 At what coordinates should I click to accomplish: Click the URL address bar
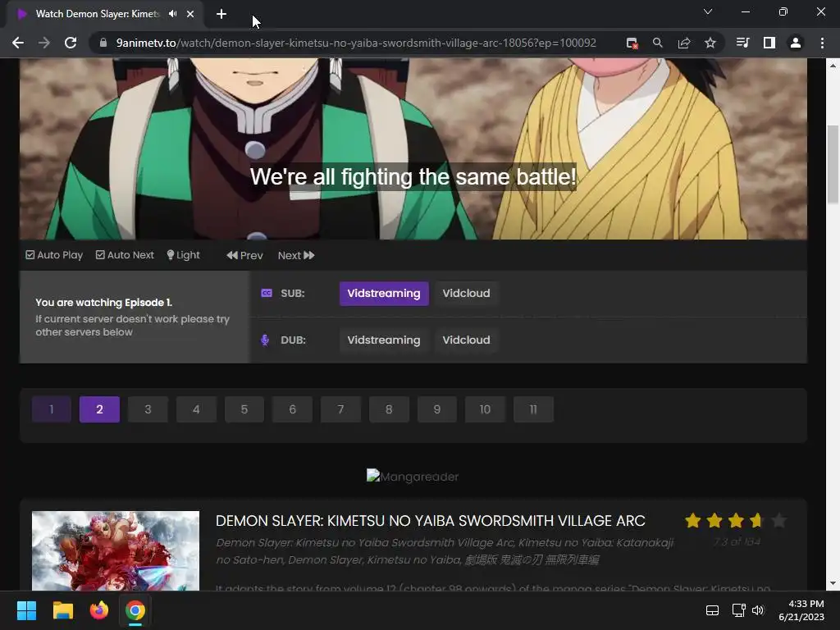[x=356, y=43]
